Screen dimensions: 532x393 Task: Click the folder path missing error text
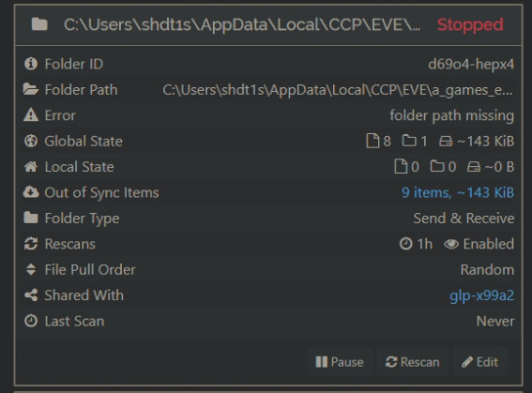coord(452,115)
